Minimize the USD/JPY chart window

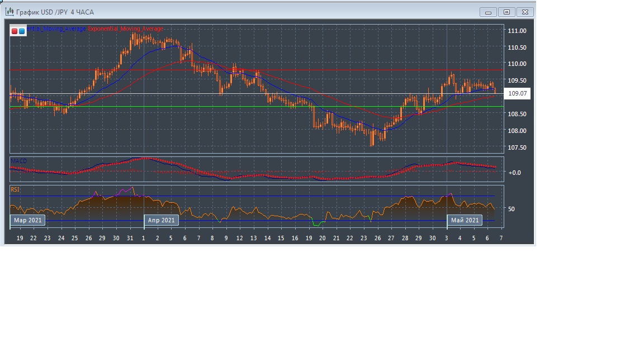coord(488,12)
